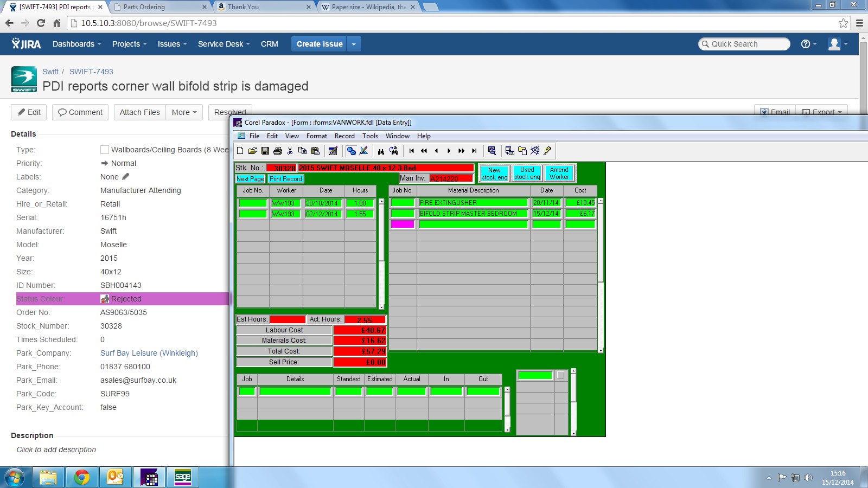
Task: Switch to Design mode via ruler-triangle icon
Action: click(x=364, y=151)
